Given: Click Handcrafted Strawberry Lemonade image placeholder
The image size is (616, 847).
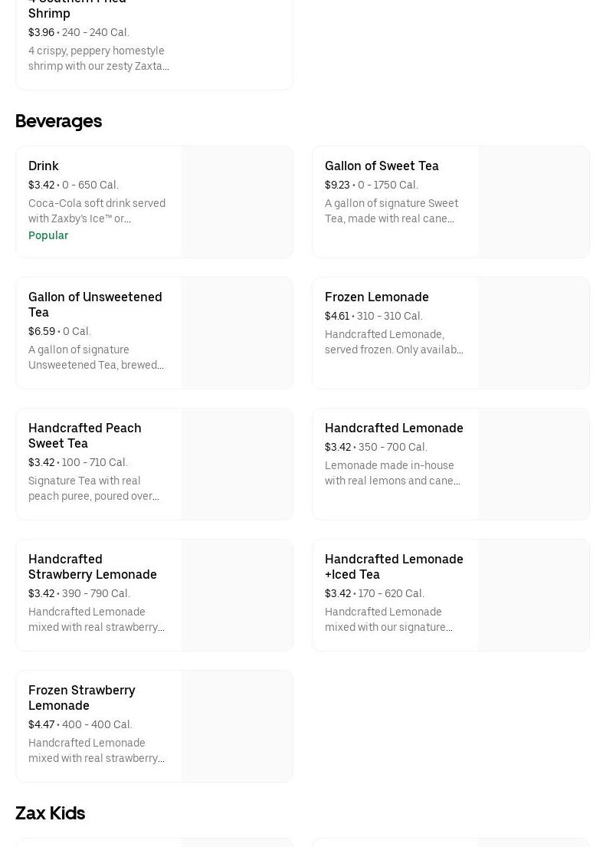Looking at the screenshot, I should [237, 596].
